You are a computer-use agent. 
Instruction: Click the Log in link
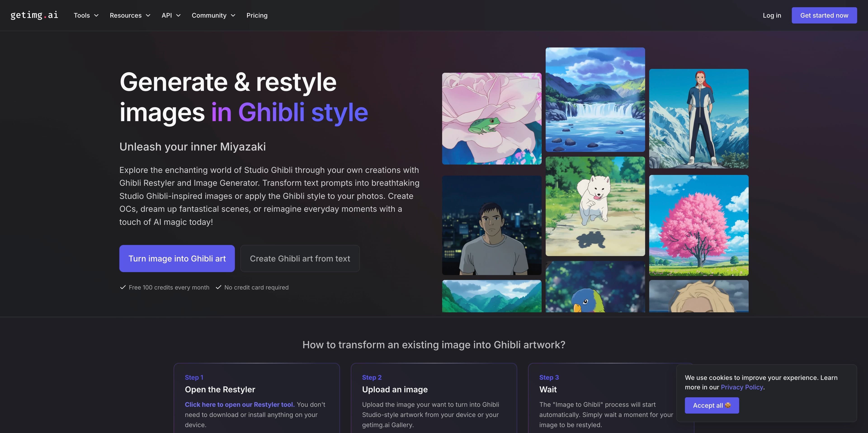click(x=772, y=16)
